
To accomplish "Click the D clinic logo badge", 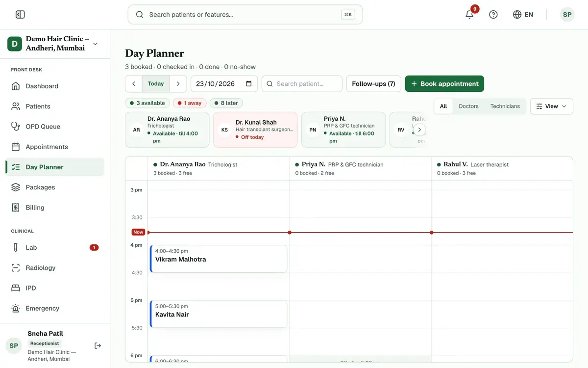I will pyautogui.click(x=14, y=44).
